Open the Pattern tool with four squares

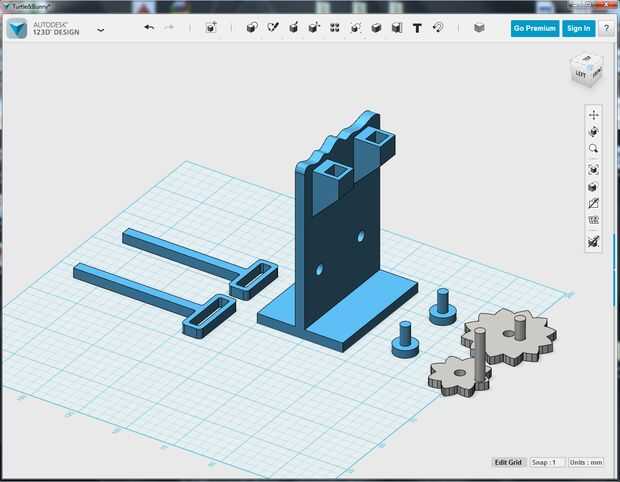[x=334, y=28]
